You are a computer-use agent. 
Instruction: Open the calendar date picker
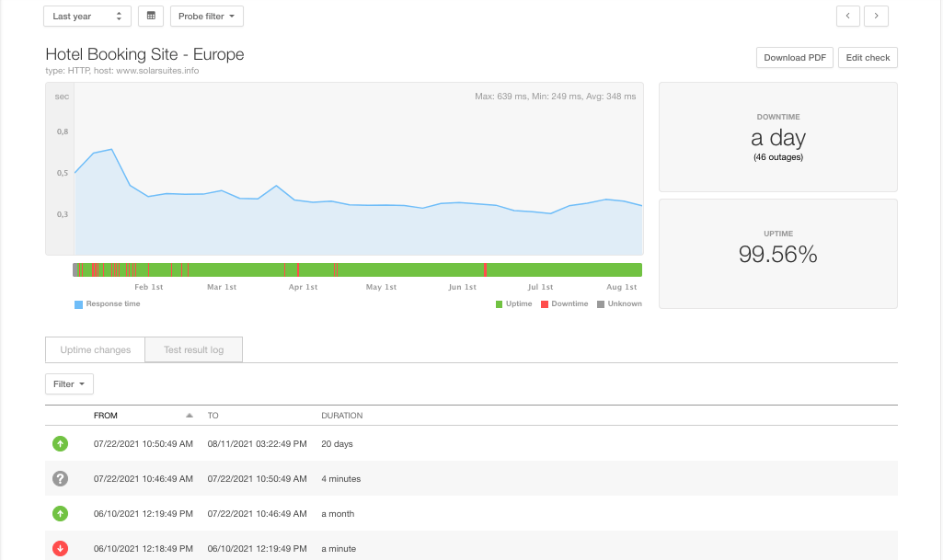150,16
